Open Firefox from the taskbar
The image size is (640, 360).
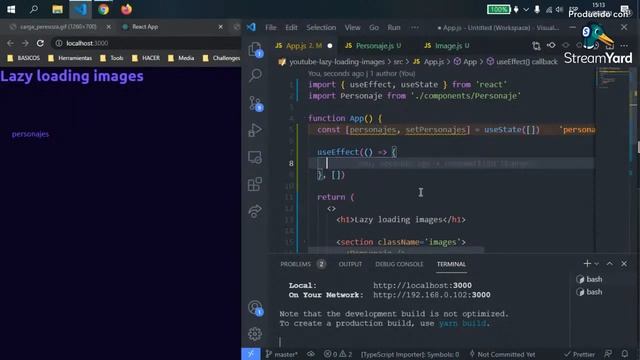[x=127, y=9]
